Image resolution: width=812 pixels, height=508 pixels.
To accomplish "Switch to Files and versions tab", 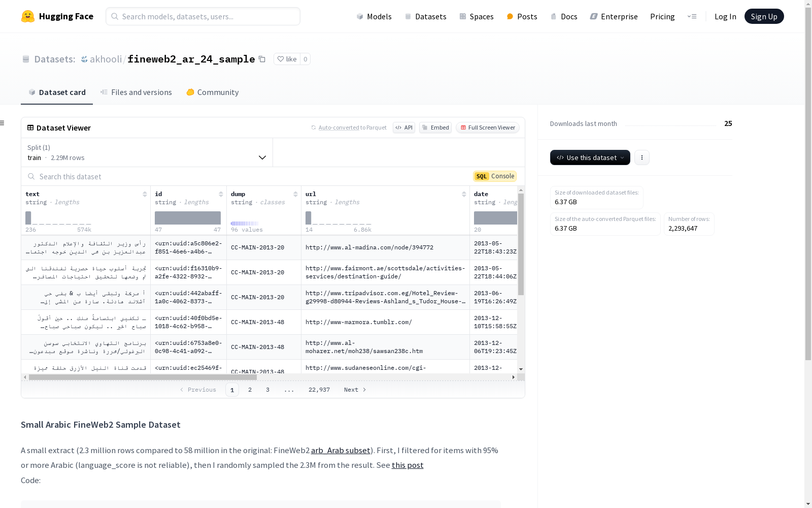I will [136, 92].
